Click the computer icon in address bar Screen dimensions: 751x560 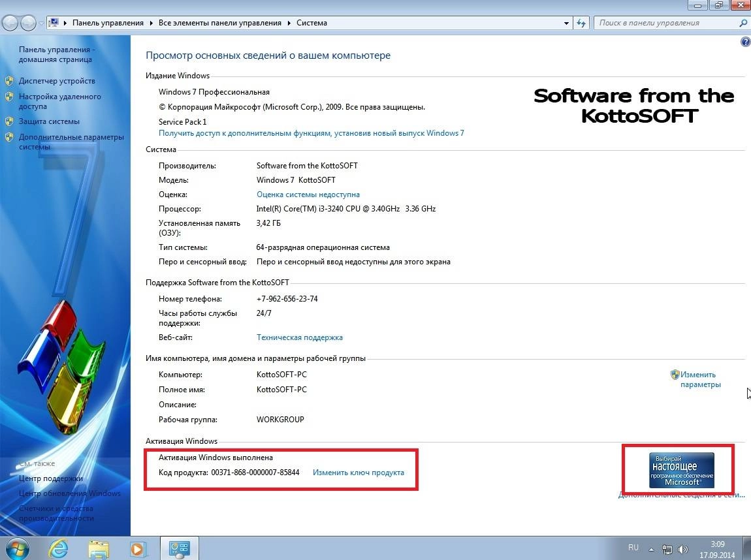pos(54,22)
